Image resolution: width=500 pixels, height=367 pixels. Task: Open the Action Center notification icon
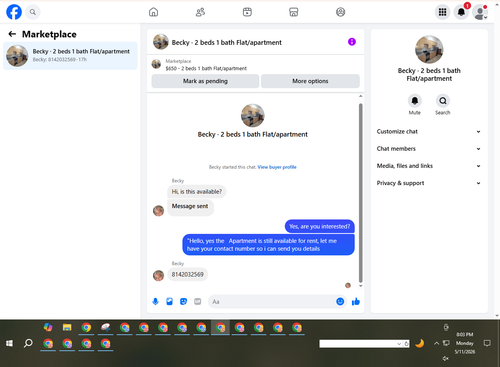point(487,343)
